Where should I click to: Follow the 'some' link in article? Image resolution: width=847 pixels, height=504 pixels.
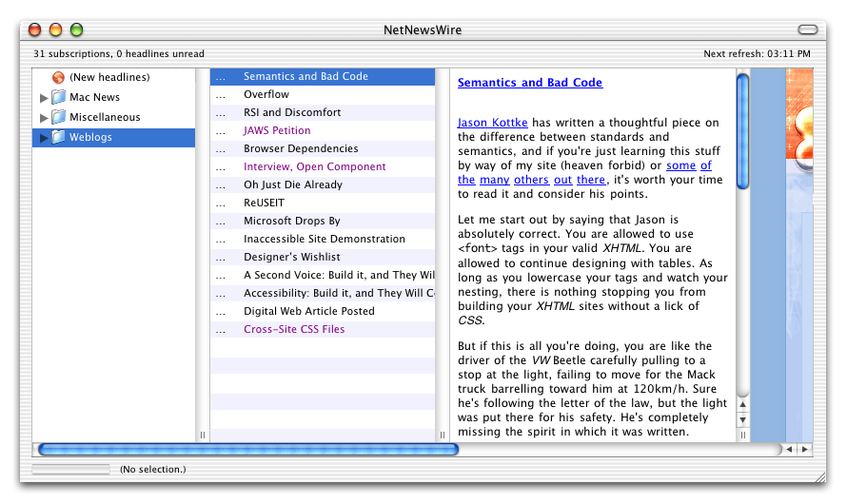tap(680, 165)
